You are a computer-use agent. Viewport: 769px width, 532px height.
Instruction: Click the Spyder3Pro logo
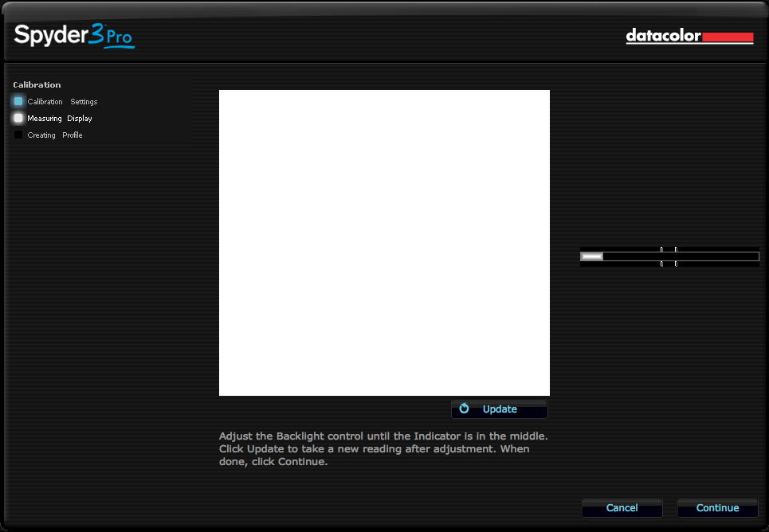click(73, 36)
